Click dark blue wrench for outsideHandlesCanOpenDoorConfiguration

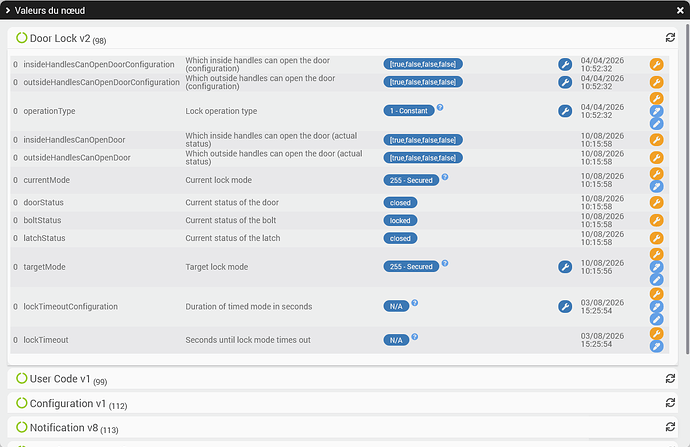(565, 82)
